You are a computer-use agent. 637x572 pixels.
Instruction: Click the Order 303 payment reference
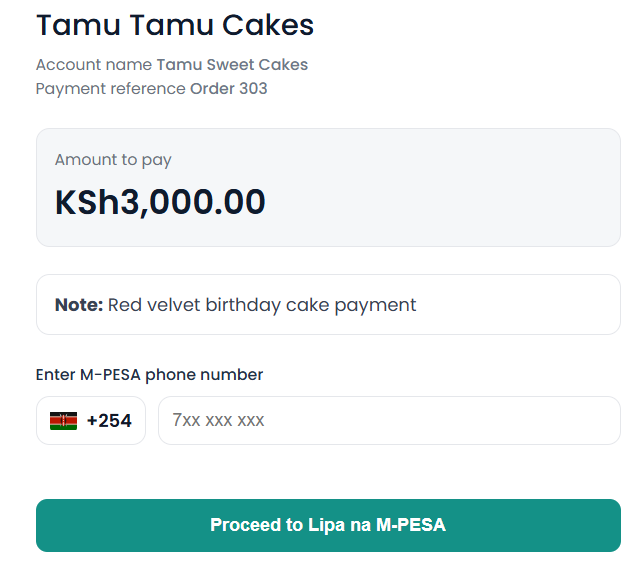coord(229,89)
